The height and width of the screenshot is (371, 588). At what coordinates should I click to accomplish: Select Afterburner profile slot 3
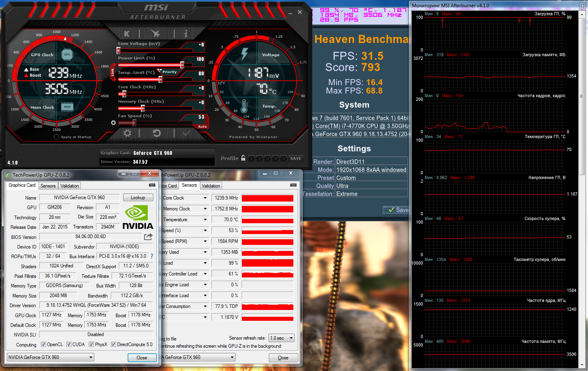pos(267,158)
